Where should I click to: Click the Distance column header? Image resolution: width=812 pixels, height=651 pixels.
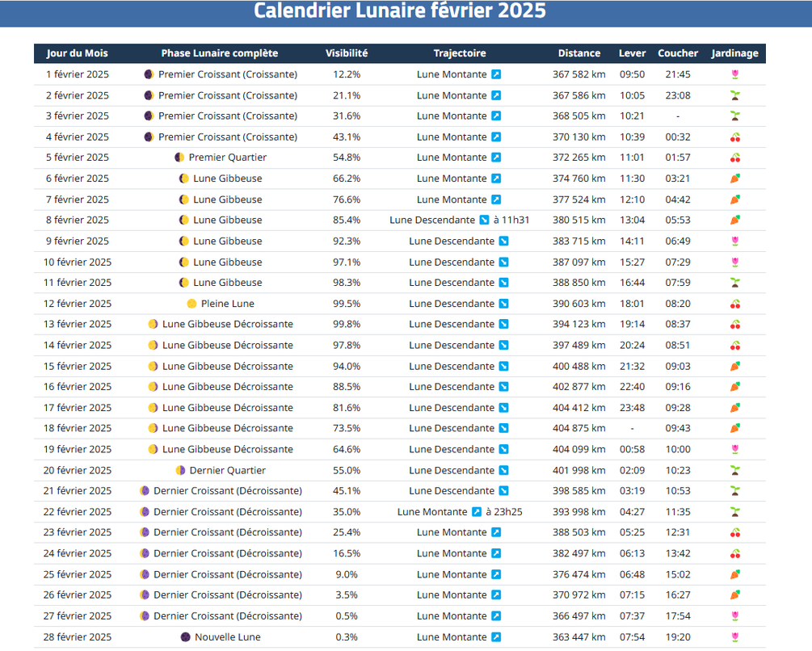point(579,53)
